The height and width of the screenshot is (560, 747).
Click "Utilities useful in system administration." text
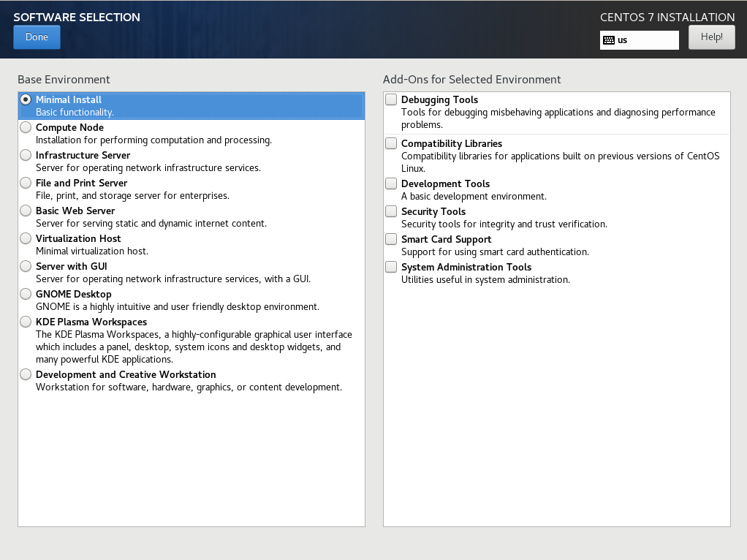[485, 280]
